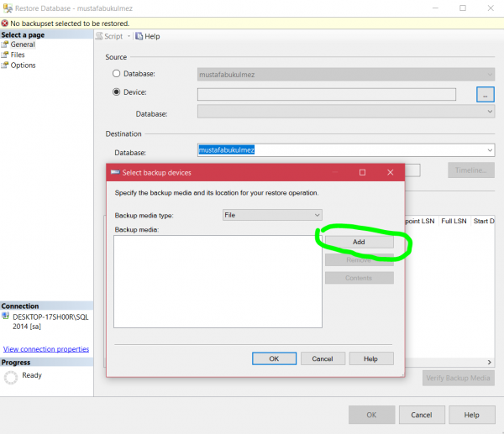Click the DESKTOP-17SH00R\SQL 2014 connection text
The image size is (504, 434).
[x=50, y=322]
